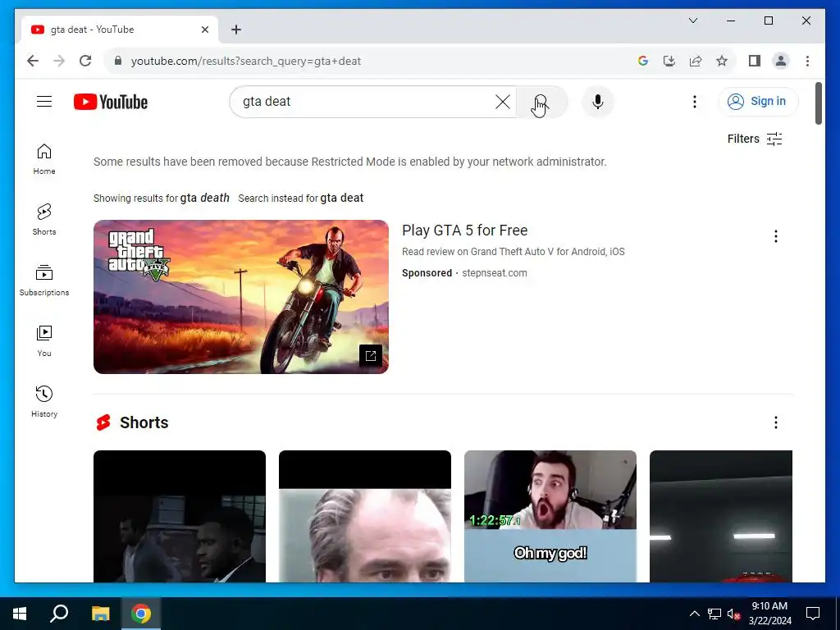Open the options menu for the GTA 5 ad
This screenshot has width=840, height=630.
pyautogui.click(x=776, y=236)
